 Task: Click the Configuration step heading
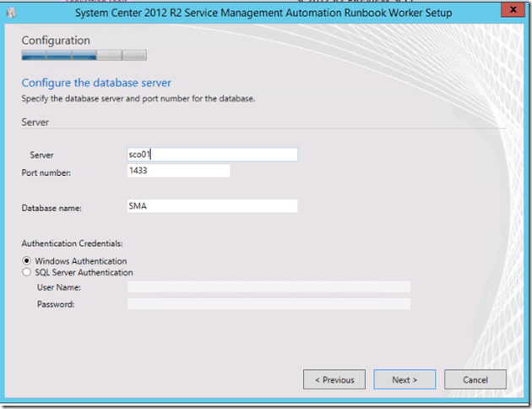click(56, 41)
